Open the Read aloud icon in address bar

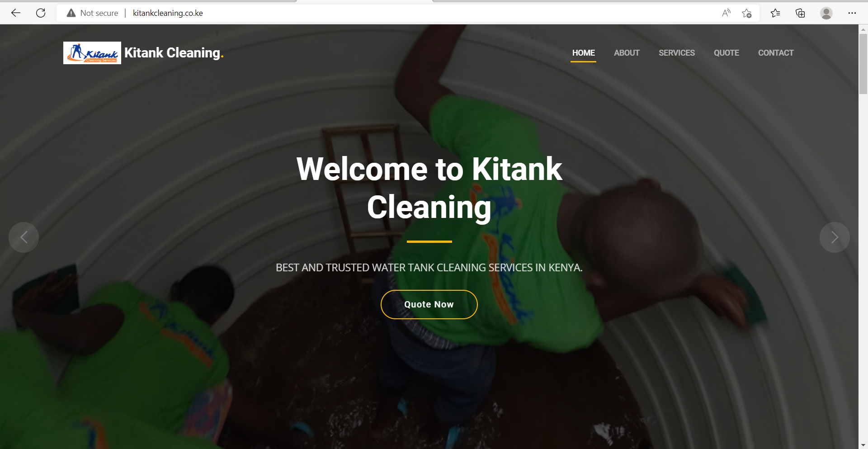(x=726, y=13)
